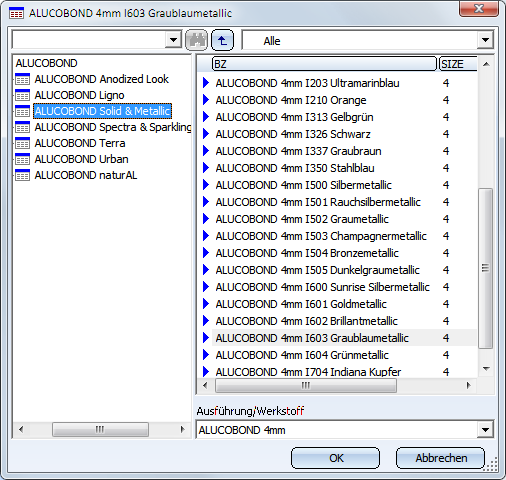This screenshot has height=480, width=506.
Task: Select ALUCOBOND Terra category
Action: point(80,143)
